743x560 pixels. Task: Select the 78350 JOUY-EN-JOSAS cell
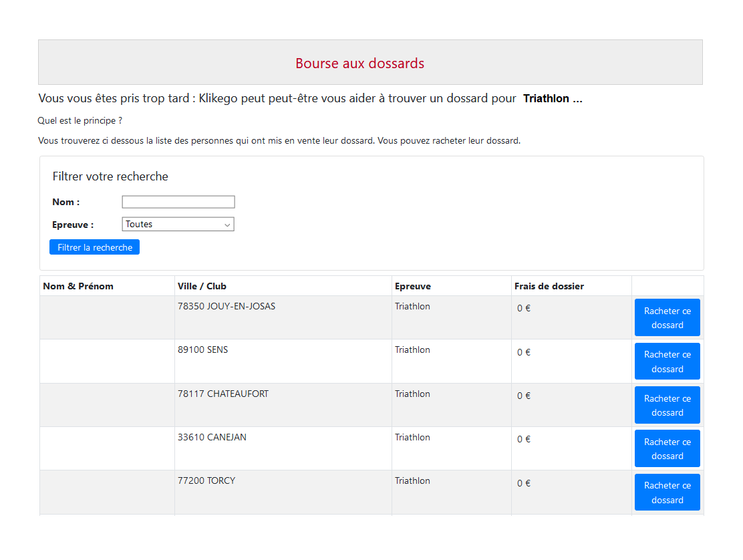227,307
